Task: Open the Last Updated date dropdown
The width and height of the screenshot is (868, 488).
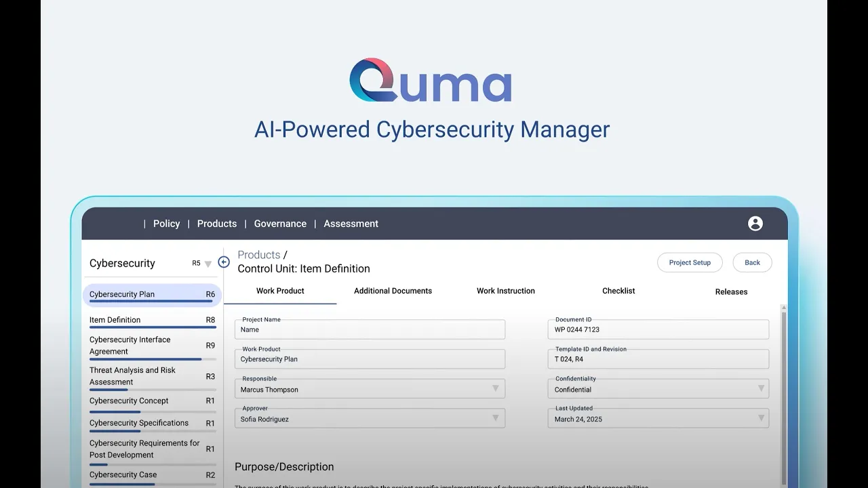Action: [658, 419]
